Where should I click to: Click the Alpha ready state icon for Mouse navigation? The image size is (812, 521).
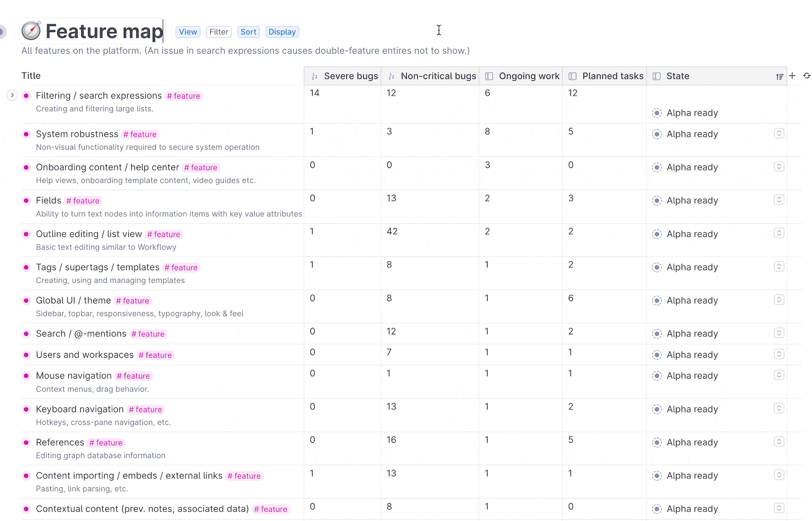click(657, 376)
